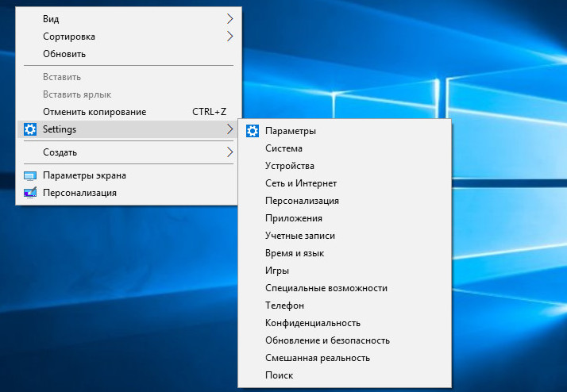Choose Устройства in the submenu
Viewport: 567px width, 392px height.
coord(345,166)
